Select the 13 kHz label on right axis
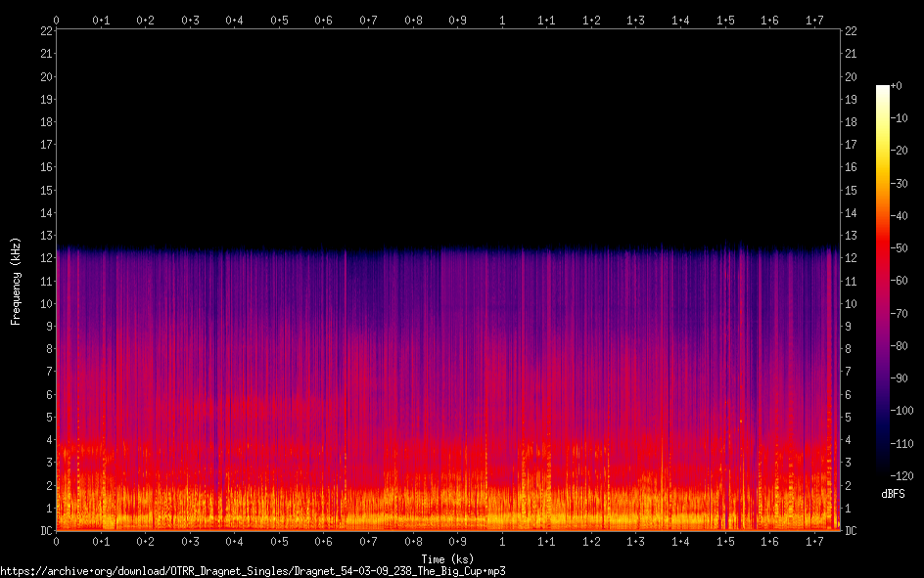Viewport: 924px width, 578px height. [x=851, y=236]
